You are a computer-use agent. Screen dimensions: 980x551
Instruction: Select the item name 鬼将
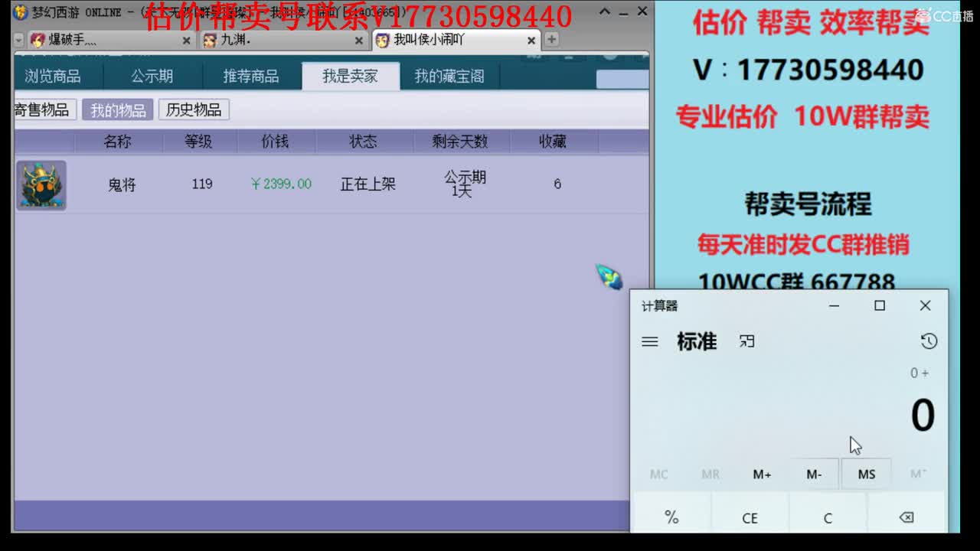coord(122,184)
